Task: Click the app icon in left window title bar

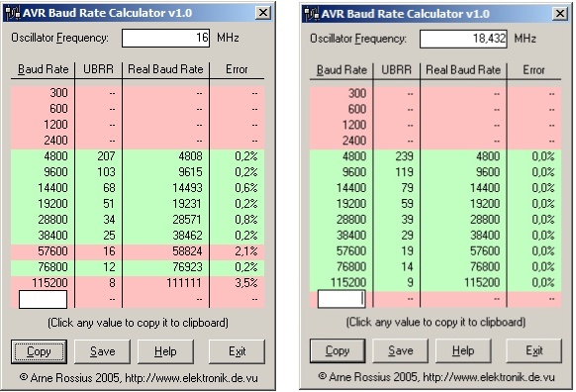Action: 13,13
